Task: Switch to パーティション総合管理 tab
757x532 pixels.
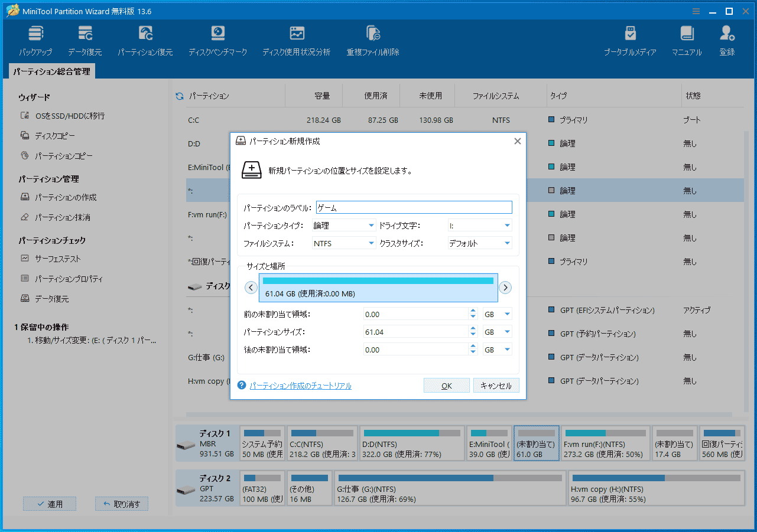Action: tap(51, 71)
